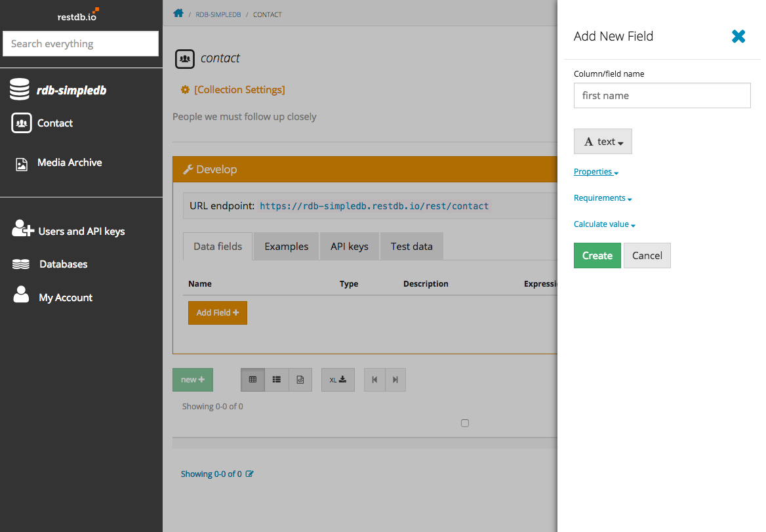Focus the Column/field name input
Screen dimensions: 766x532
(x=662, y=96)
